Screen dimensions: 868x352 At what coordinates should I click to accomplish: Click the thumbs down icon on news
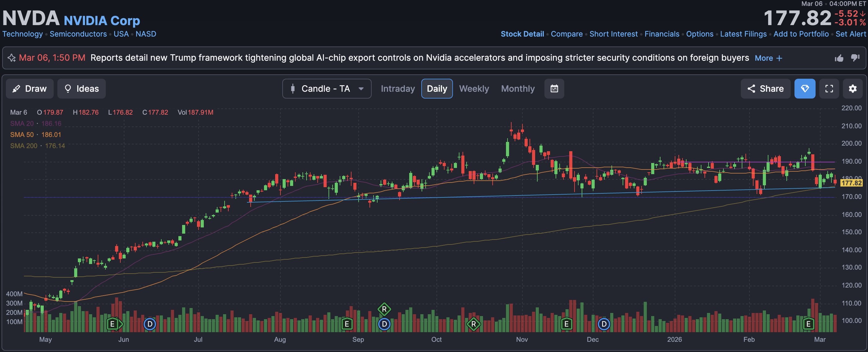point(855,58)
